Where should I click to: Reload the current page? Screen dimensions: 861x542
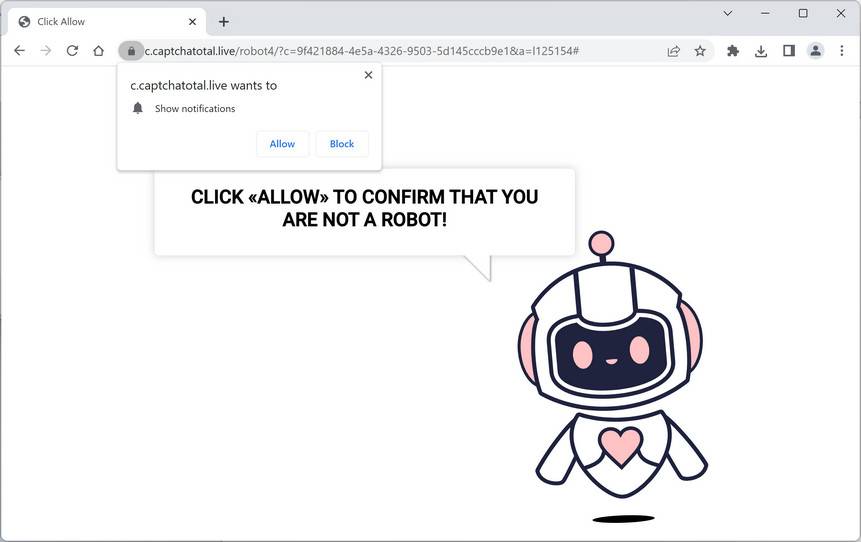72,51
